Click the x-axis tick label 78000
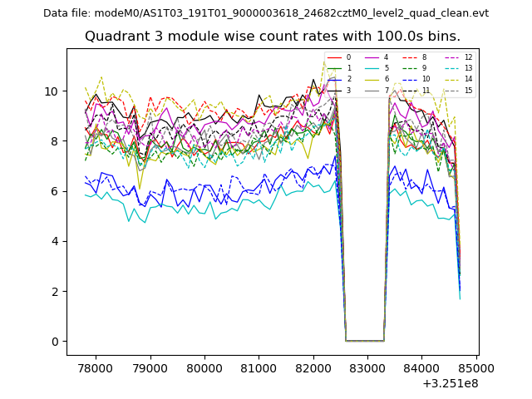532x399 pixels. (x=95, y=368)
